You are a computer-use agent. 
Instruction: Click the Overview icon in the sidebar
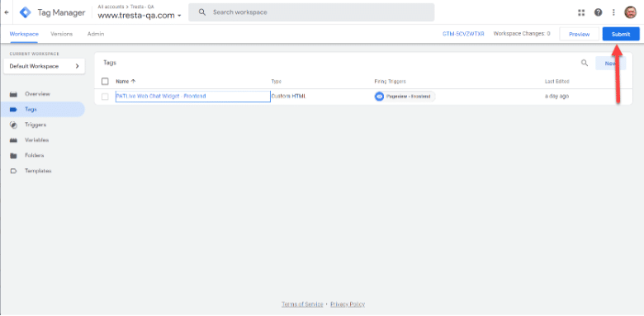tap(13, 94)
